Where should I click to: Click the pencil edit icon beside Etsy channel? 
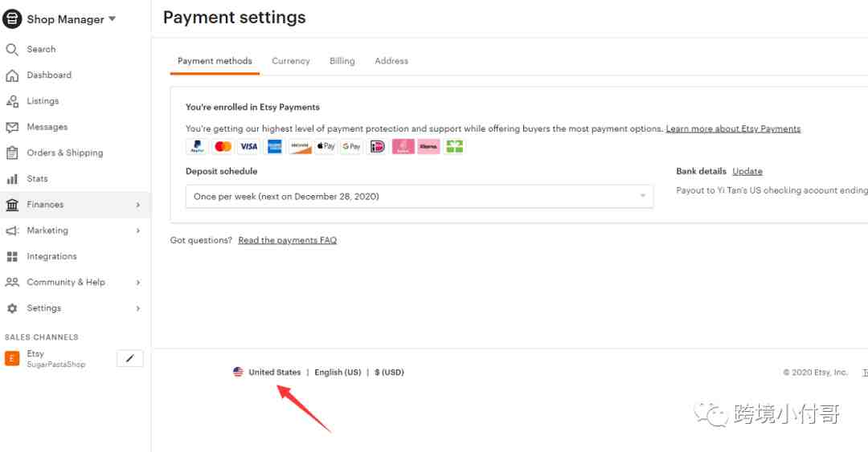tap(130, 359)
